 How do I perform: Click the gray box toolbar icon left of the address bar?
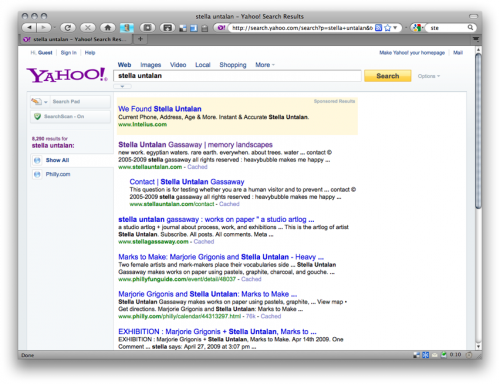[205, 29]
